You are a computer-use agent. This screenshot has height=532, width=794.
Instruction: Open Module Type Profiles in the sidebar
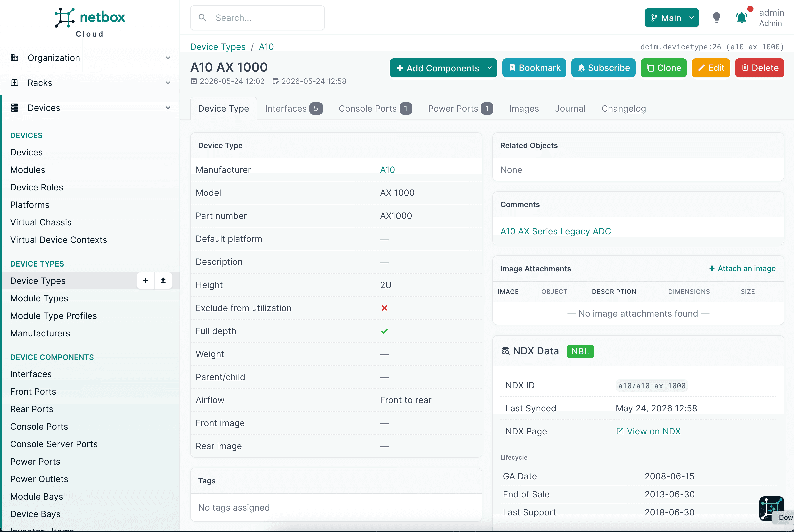click(x=54, y=316)
